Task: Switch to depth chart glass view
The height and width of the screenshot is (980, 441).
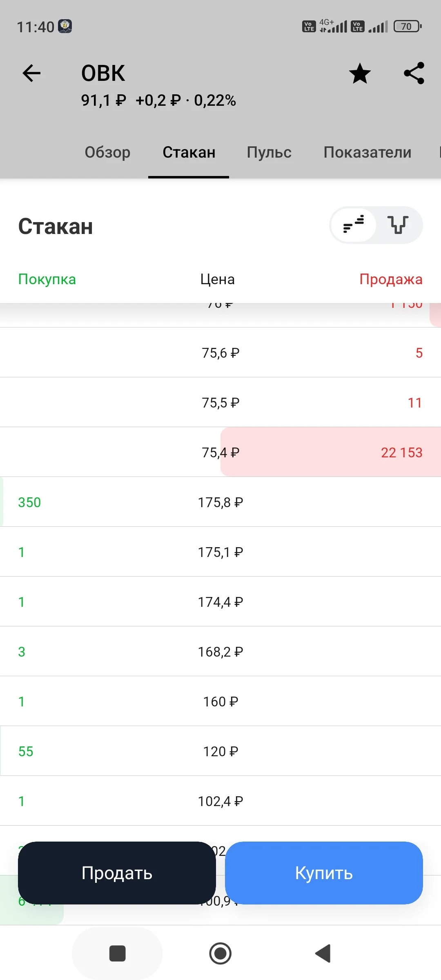Action: point(398,225)
